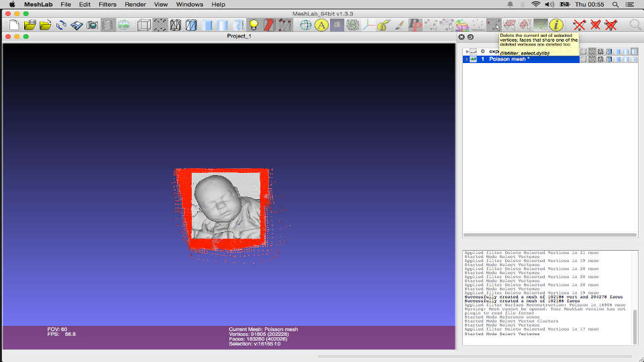
Task: Select the yellow A Align tool
Action: (321, 25)
